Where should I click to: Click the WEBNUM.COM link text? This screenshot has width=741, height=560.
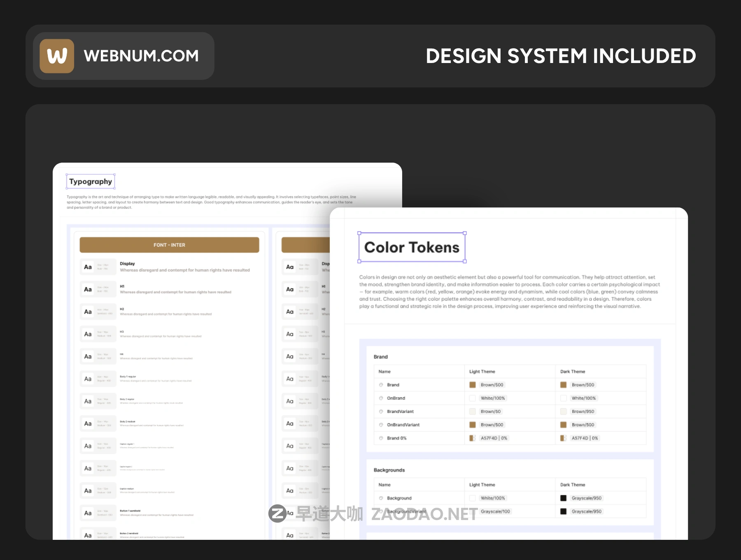click(141, 56)
